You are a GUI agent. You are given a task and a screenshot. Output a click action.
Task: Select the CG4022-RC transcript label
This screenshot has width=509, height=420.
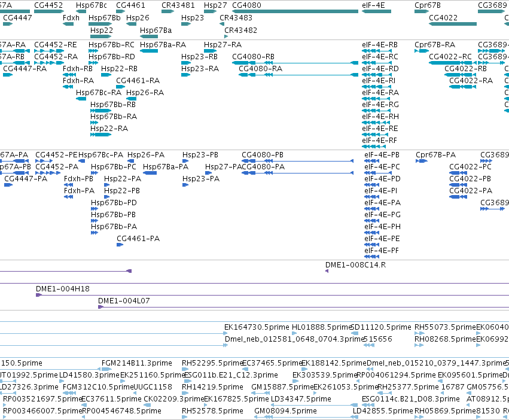(x=450, y=56)
